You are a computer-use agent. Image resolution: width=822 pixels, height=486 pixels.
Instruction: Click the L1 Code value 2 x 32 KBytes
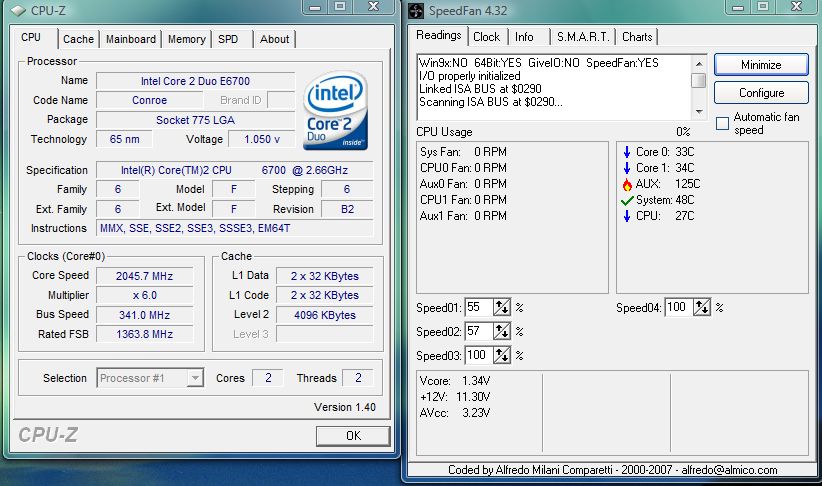(x=325, y=296)
